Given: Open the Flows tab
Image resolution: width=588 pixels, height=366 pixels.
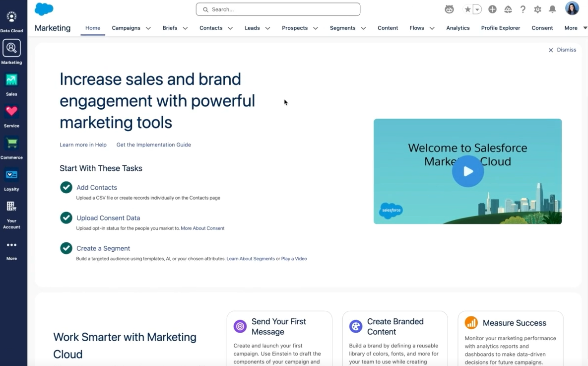Looking at the screenshot, I should [417, 28].
